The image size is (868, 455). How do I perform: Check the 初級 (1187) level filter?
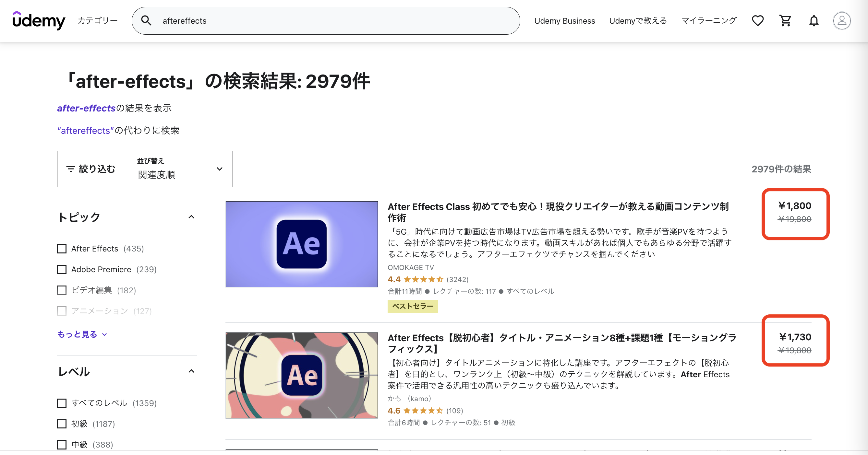click(62, 424)
